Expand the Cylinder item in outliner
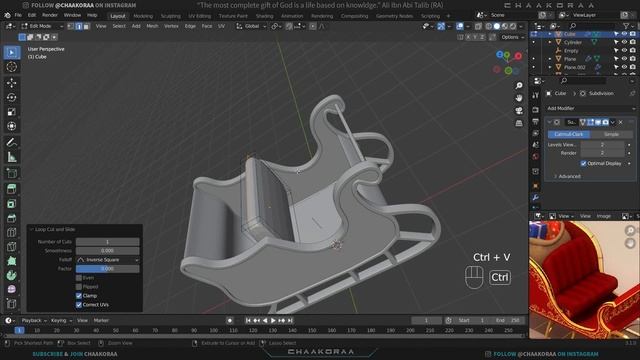The image size is (640, 360). point(550,42)
